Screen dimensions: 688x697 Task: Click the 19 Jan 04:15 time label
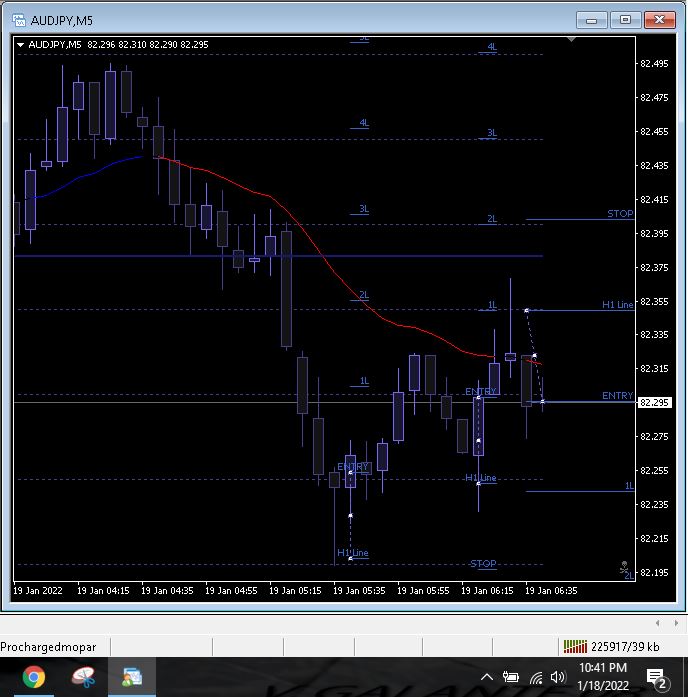103,591
